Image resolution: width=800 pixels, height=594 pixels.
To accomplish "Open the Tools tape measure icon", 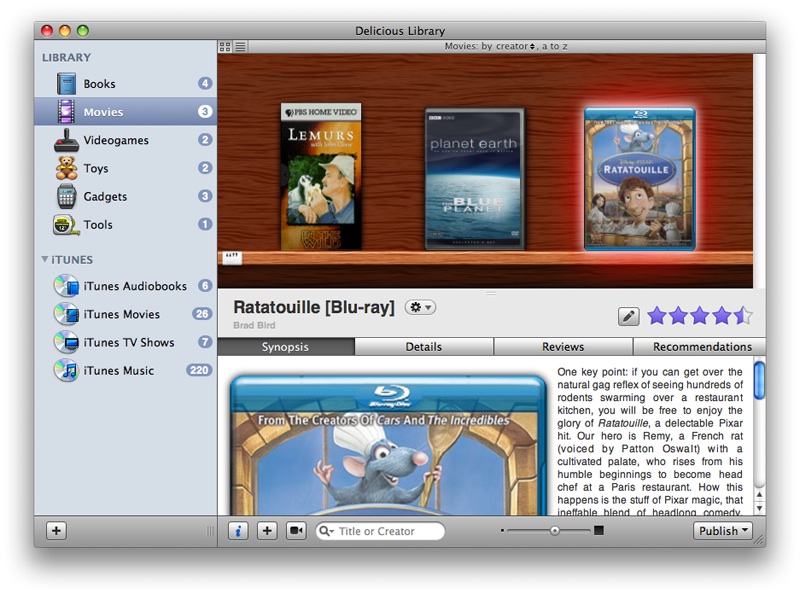I will point(66,225).
